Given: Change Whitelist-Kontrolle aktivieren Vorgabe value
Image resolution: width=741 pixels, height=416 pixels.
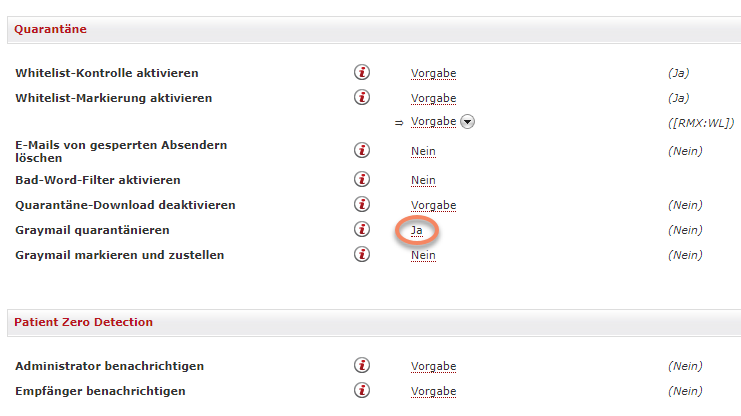Looking at the screenshot, I should [x=433, y=74].
